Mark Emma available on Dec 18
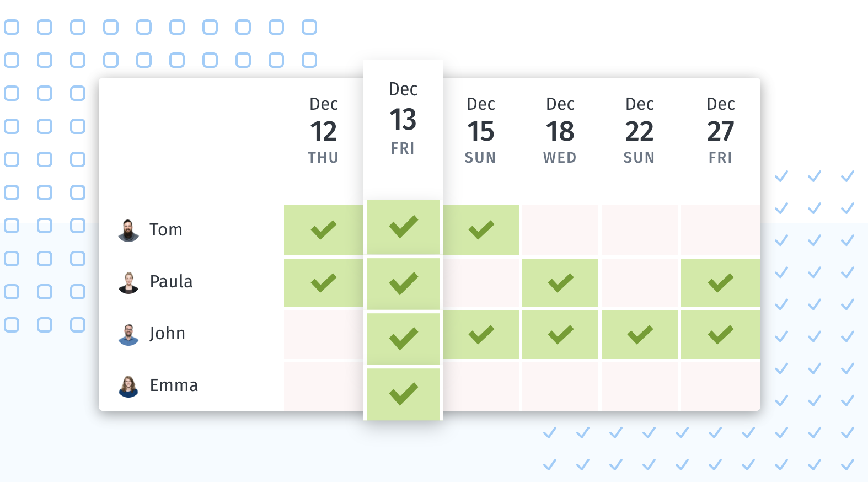868x482 pixels. coord(560,386)
